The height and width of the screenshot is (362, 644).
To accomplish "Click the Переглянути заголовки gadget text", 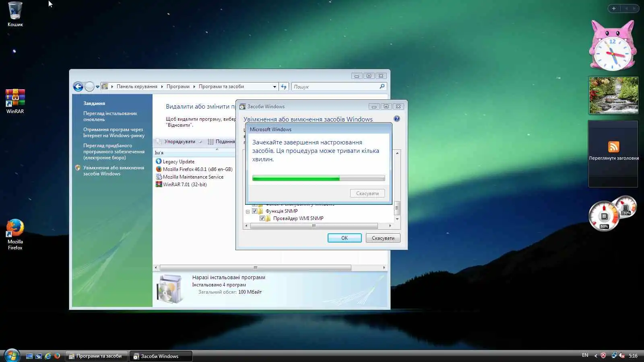I will click(613, 158).
